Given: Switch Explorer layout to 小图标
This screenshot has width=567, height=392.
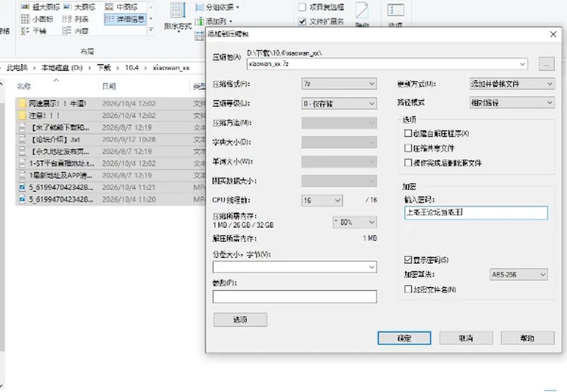Looking at the screenshot, I should 37,19.
